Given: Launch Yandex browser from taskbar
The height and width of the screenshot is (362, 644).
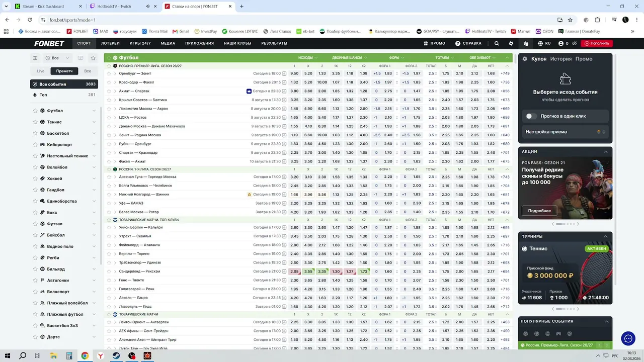Looking at the screenshot, I should click(x=101, y=355).
